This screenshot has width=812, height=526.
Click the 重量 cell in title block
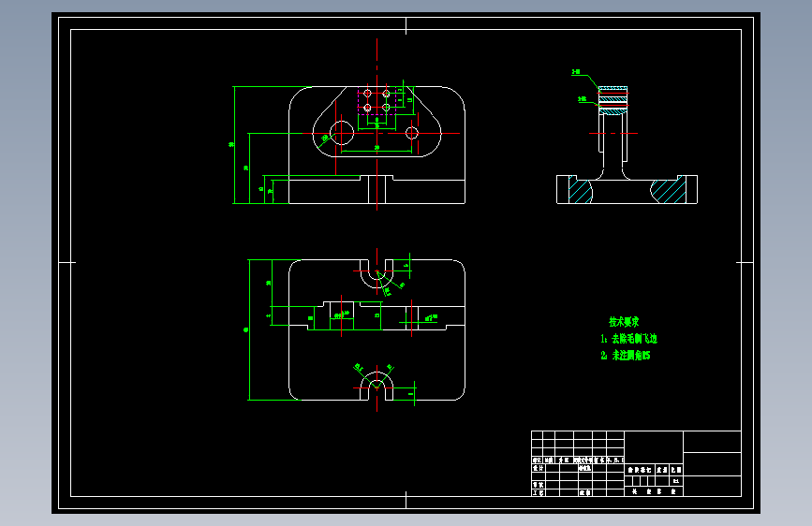(x=662, y=470)
